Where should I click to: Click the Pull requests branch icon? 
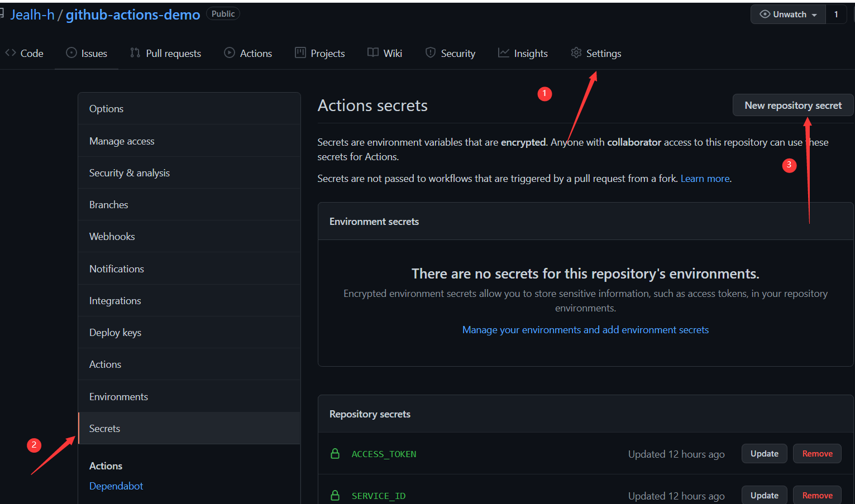[x=135, y=52]
